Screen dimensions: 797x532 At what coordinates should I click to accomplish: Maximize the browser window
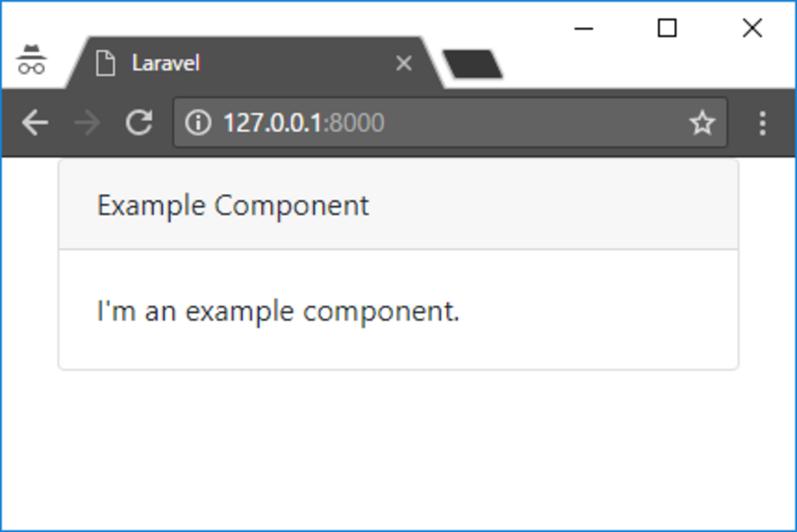(x=667, y=28)
